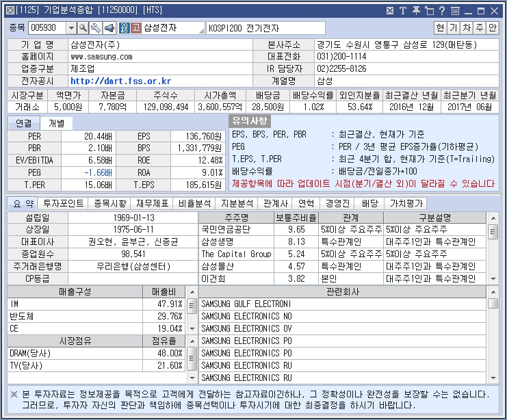Click the window icon before [1125]

10,10
